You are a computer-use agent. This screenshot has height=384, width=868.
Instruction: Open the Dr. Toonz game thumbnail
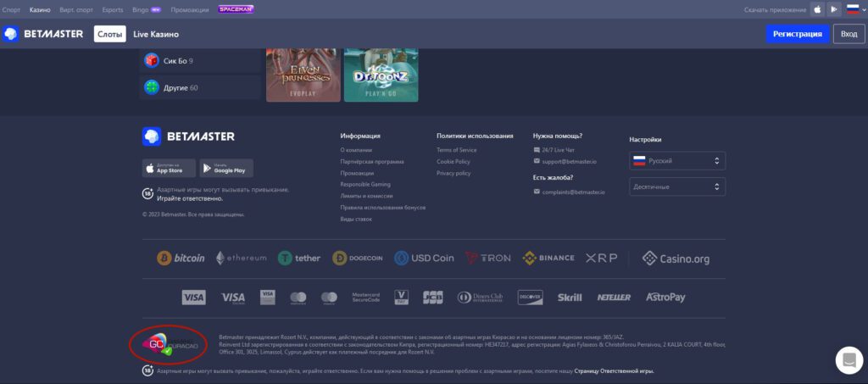pos(381,75)
